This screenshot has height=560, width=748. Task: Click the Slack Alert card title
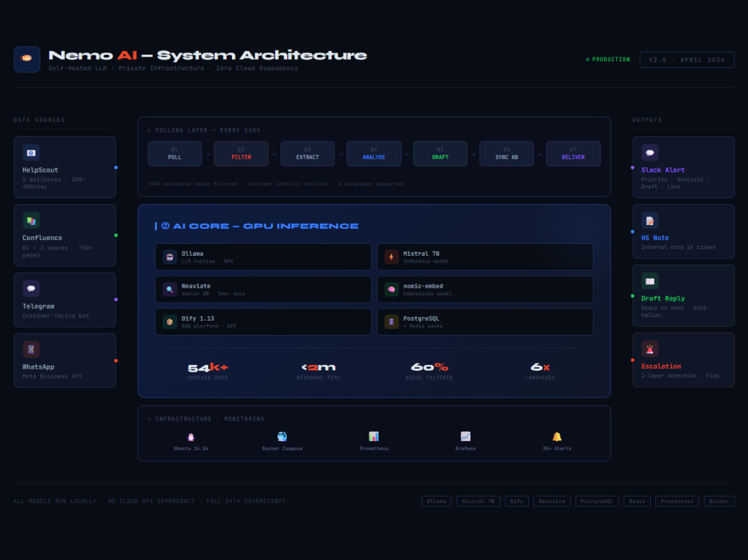(663, 170)
